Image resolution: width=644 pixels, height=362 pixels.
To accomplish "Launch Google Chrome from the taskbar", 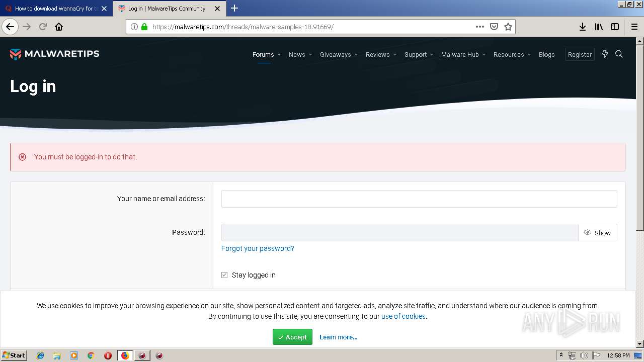I will coord(91,355).
